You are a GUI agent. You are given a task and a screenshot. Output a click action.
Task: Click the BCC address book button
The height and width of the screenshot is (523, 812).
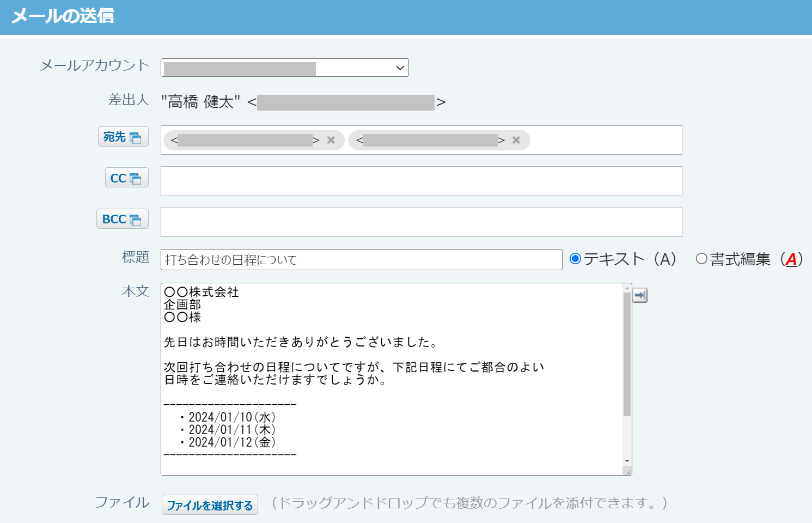click(123, 219)
